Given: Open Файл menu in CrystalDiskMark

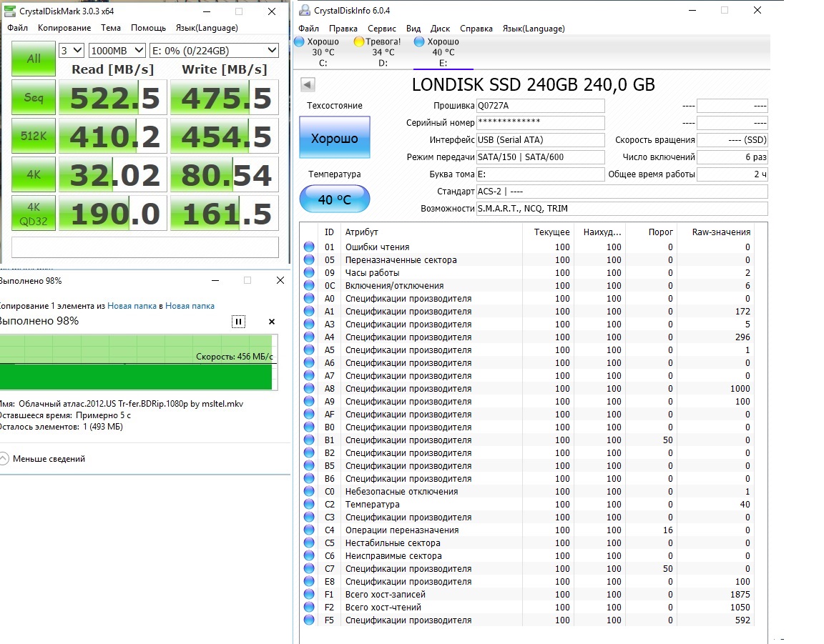Looking at the screenshot, I should [17, 28].
